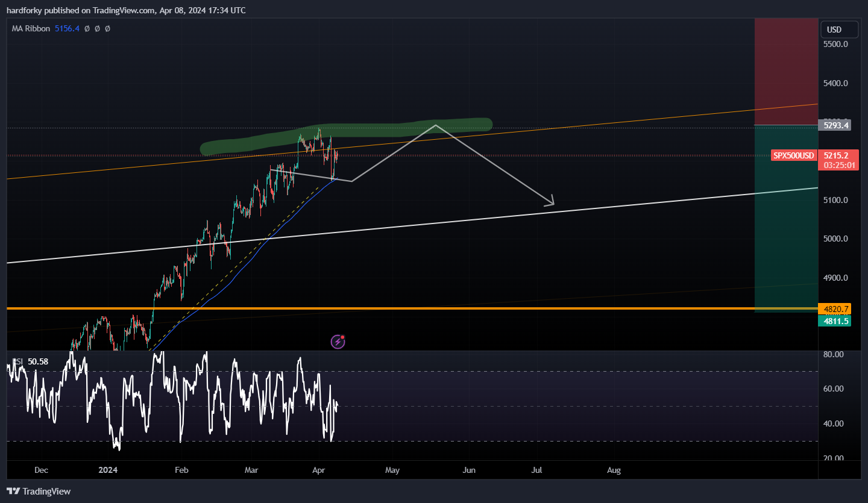Viewport: 868px width, 503px height.
Task: Click the 5400.0 price axis label
Action: click(x=836, y=83)
